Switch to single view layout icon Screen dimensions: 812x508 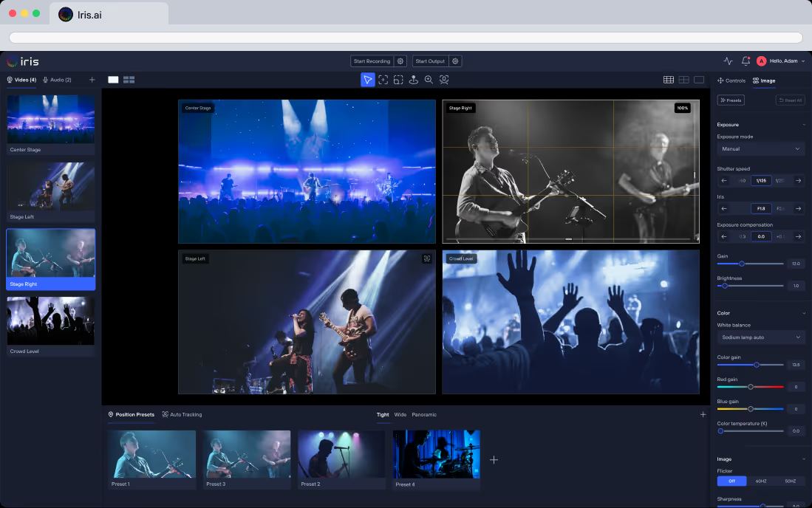click(x=699, y=80)
